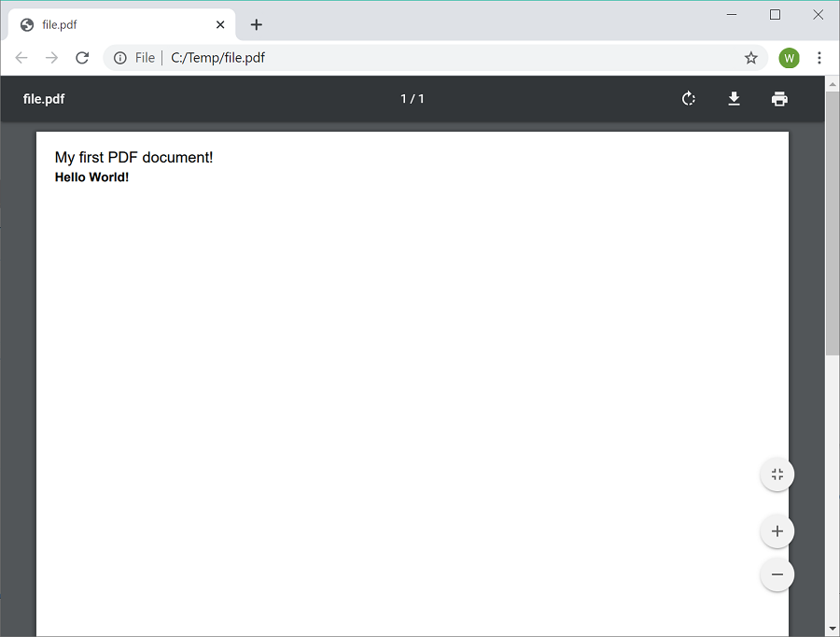
Task: Open the green W profile avatar
Action: coord(790,58)
